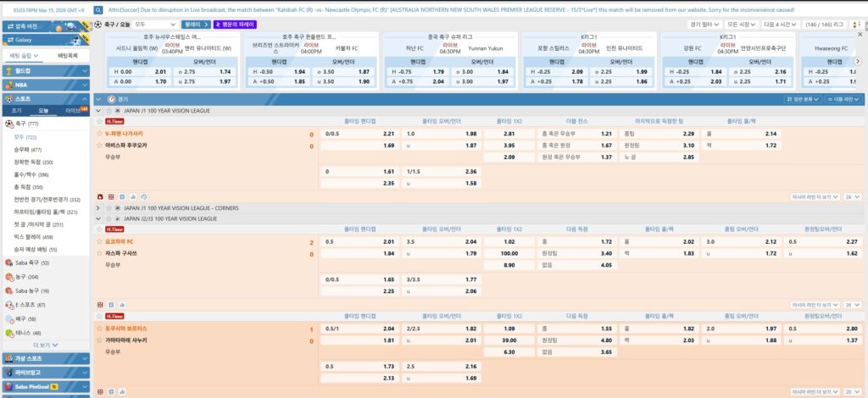Click the red live stream icon under Nagasaki match
This screenshot has height=398, width=868.
click(x=101, y=196)
